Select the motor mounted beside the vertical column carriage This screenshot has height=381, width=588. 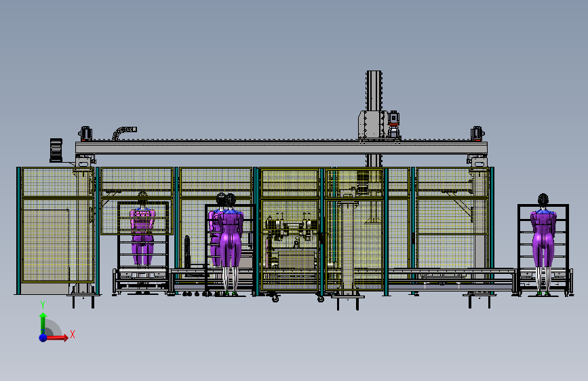pos(393,125)
